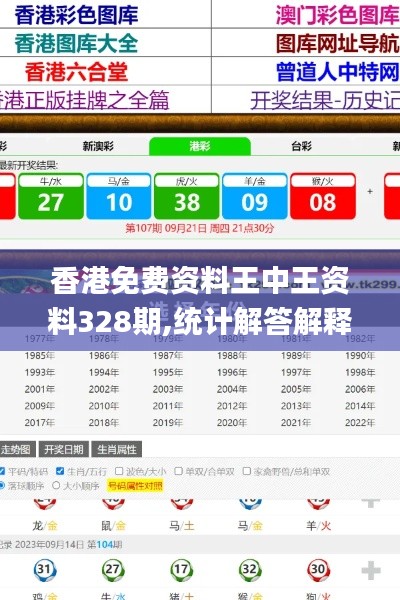
Task: Select year 1986年
Action: tap(104, 355)
